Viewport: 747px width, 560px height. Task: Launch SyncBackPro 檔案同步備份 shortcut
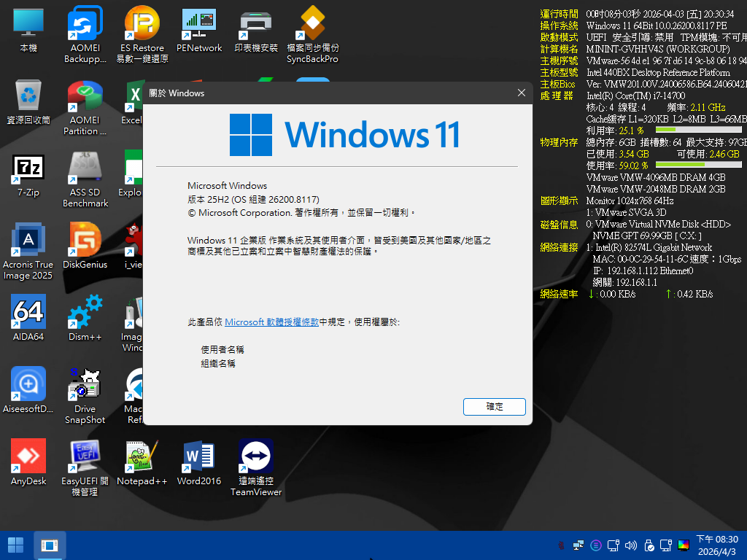coord(312,26)
